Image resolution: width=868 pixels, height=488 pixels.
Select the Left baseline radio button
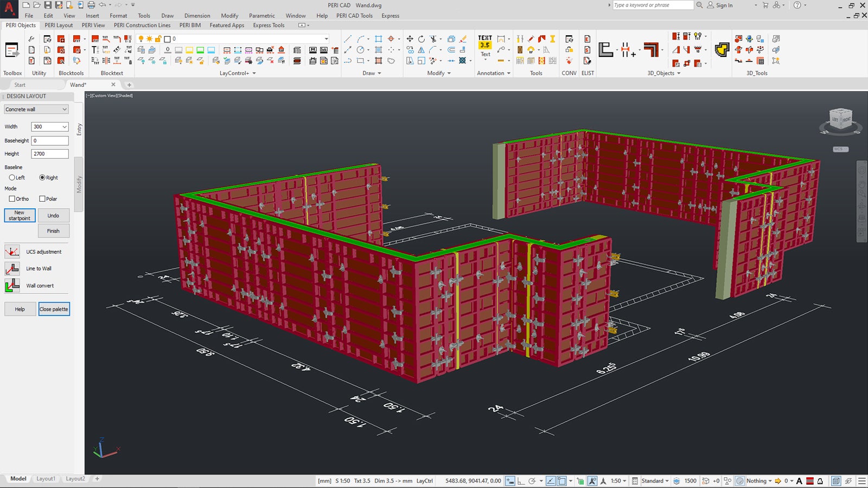(12, 177)
